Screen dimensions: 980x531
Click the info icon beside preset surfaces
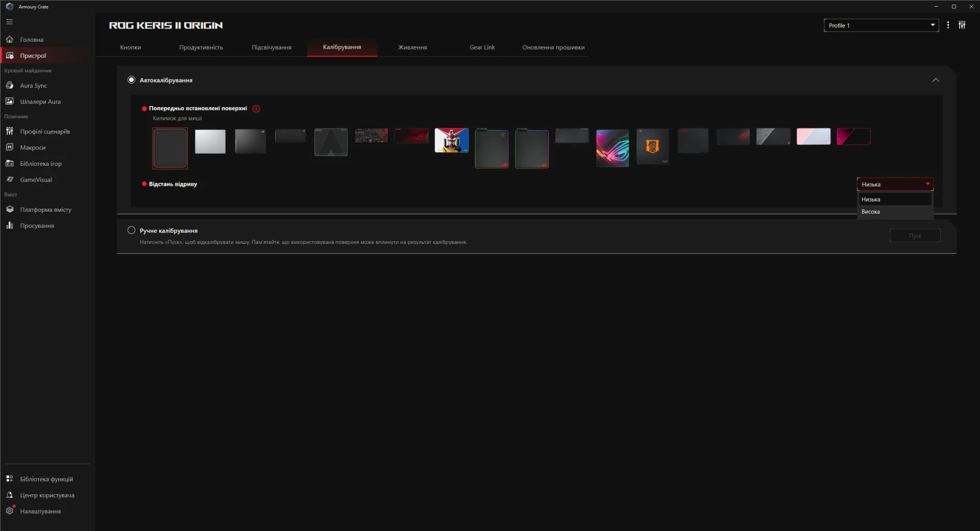coord(256,109)
